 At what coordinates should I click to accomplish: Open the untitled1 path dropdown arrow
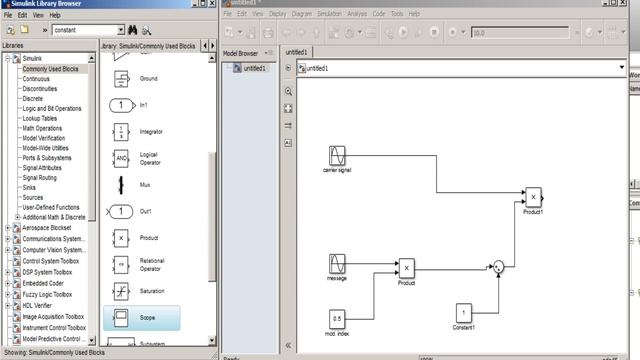(x=621, y=67)
